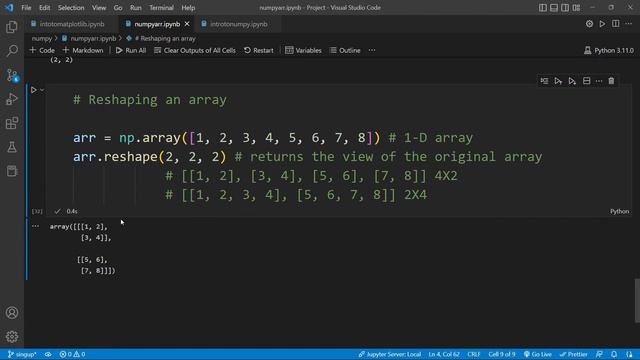Execute cell and below from cell toolbar
640x360 pixels.
click(x=572, y=81)
